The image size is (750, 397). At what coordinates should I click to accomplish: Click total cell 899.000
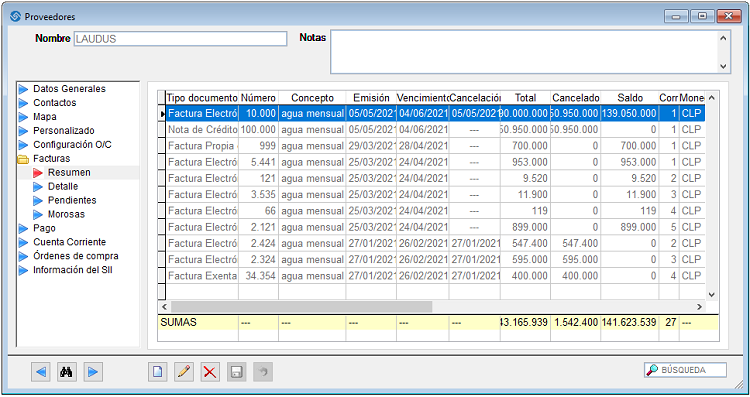pyautogui.click(x=526, y=227)
